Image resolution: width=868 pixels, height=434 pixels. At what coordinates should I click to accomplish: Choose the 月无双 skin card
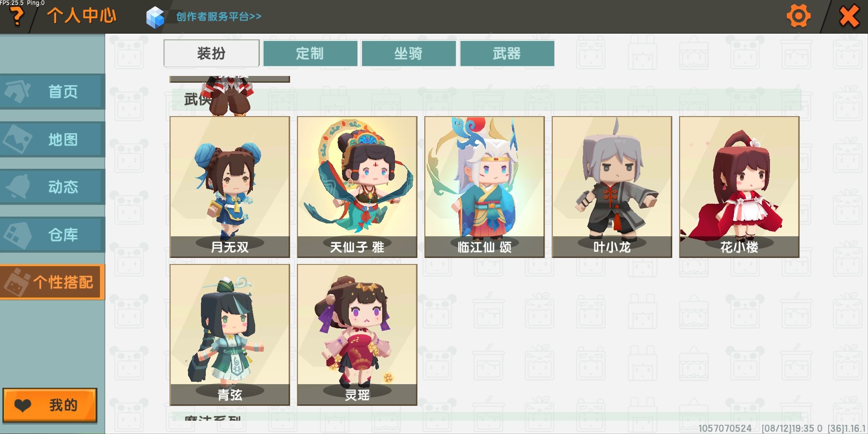click(x=230, y=187)
